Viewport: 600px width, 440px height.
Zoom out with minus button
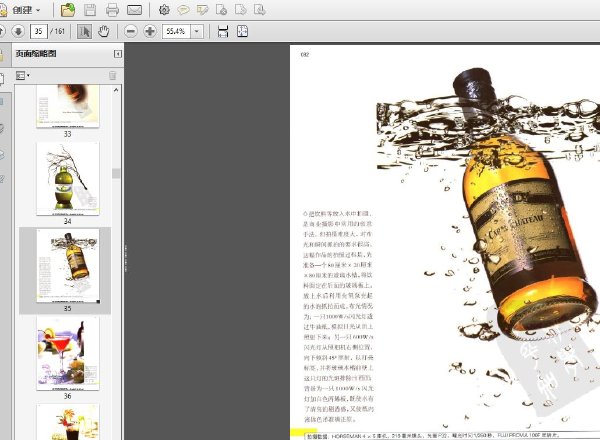130,31
